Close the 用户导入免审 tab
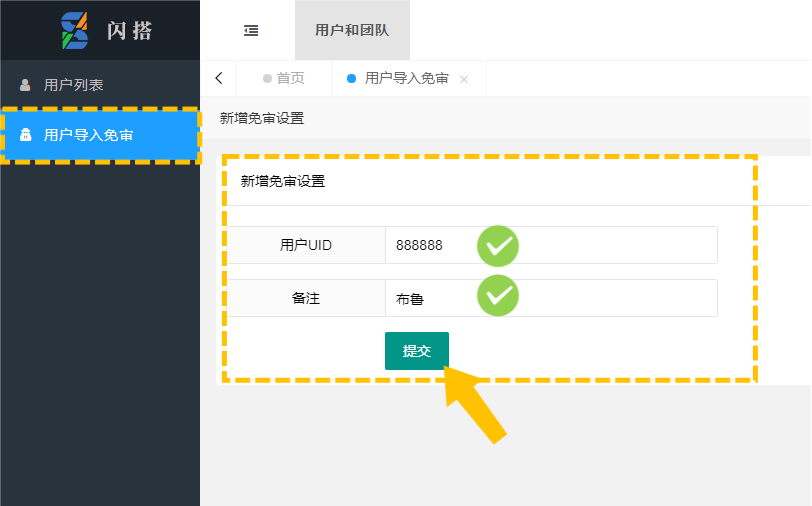This screenshot has width=812, height=506. (x=464, y=79)
